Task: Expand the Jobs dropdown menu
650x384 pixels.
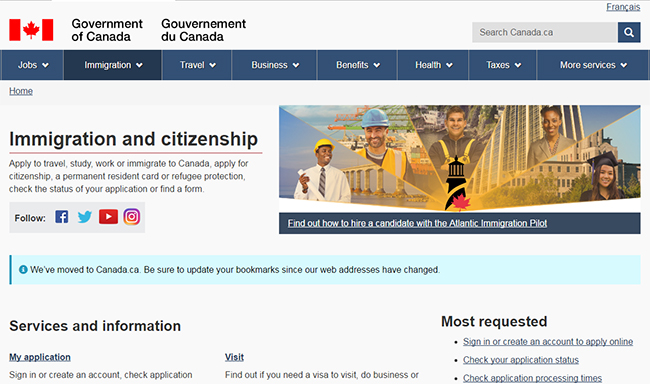Action: 32,65
